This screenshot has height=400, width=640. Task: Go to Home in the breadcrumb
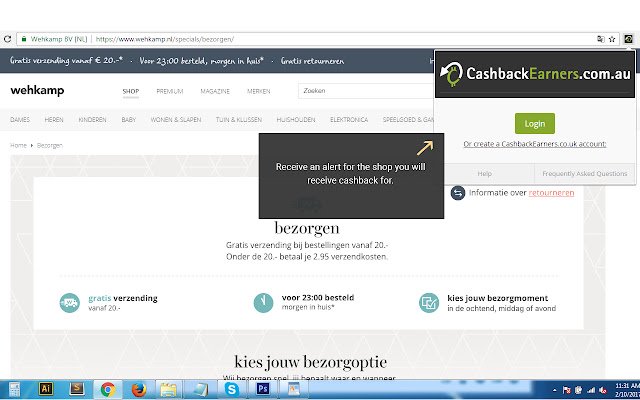(x=18, y=145)
